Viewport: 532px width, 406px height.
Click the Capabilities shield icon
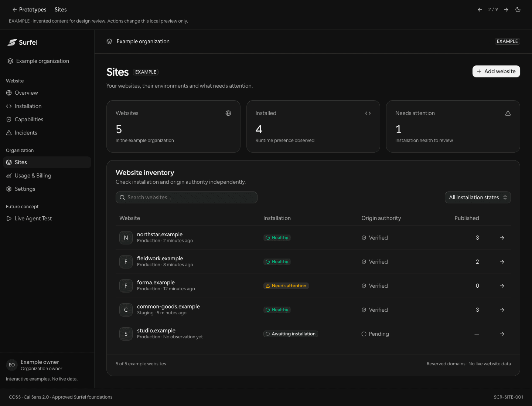coord(9,119)
